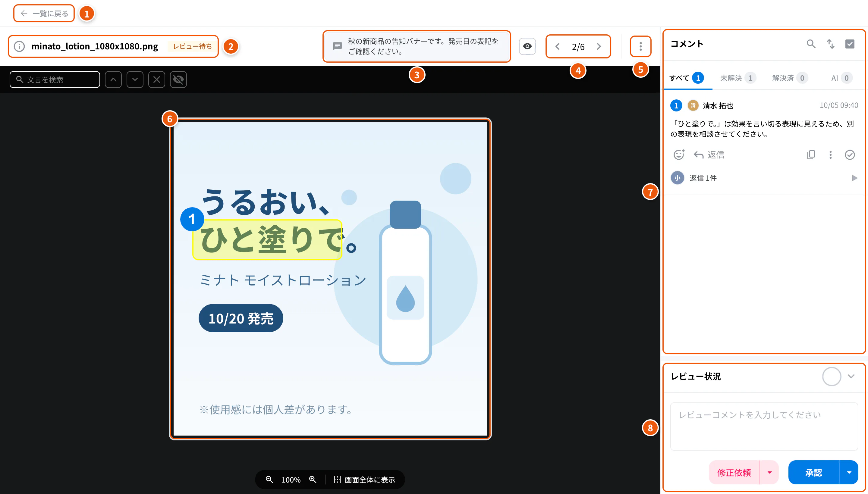The image size is (868, 494).
Task: Copy the comment with the copy icon
Action: 811,155
